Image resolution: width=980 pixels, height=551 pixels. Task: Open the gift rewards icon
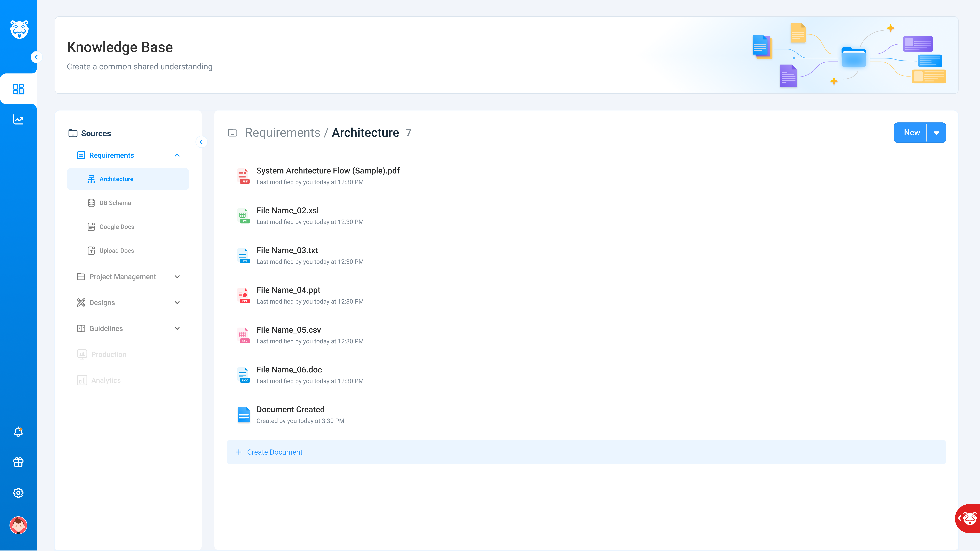click(18, 462)
